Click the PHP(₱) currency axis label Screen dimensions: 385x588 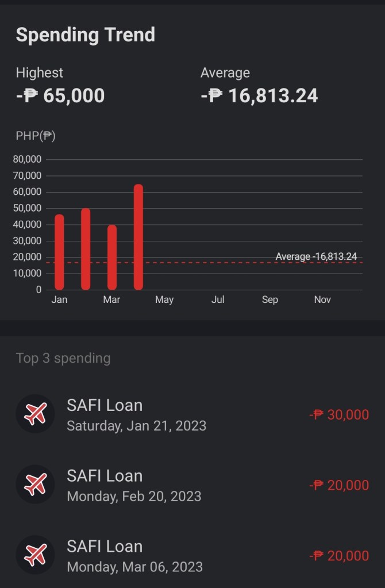point(36,136)
